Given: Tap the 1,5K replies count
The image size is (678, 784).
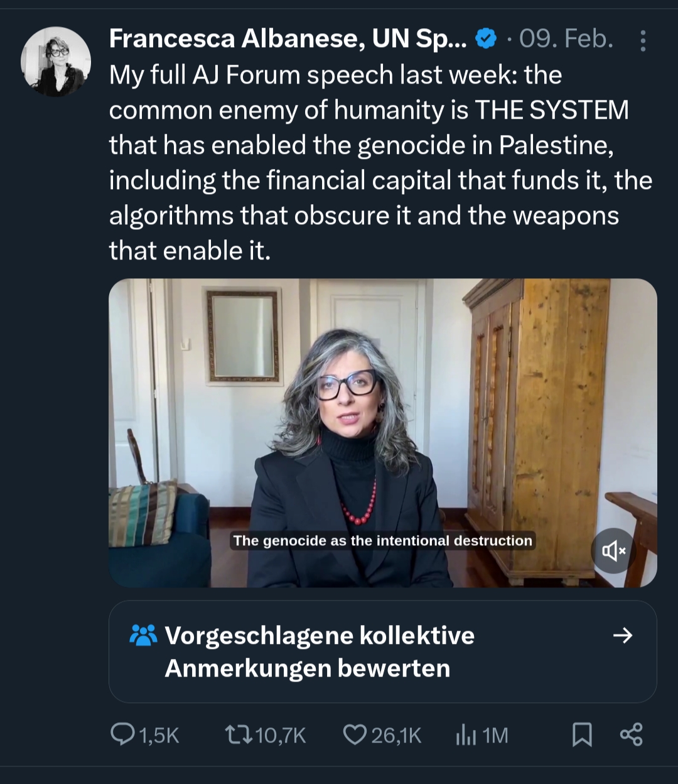Looking at the screenshot, I should pos(159,735).
